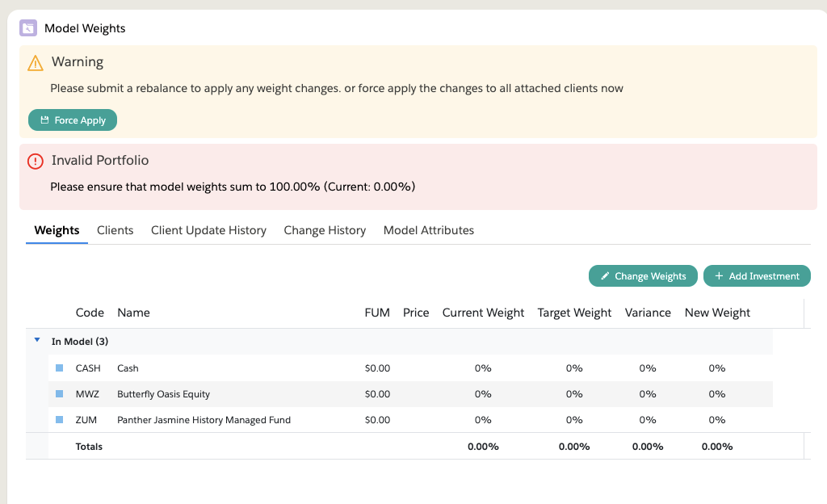The height and width of the screenshot is (504, 827).
Task: Click the blue square beside ZUM
Action: [59, 420]
